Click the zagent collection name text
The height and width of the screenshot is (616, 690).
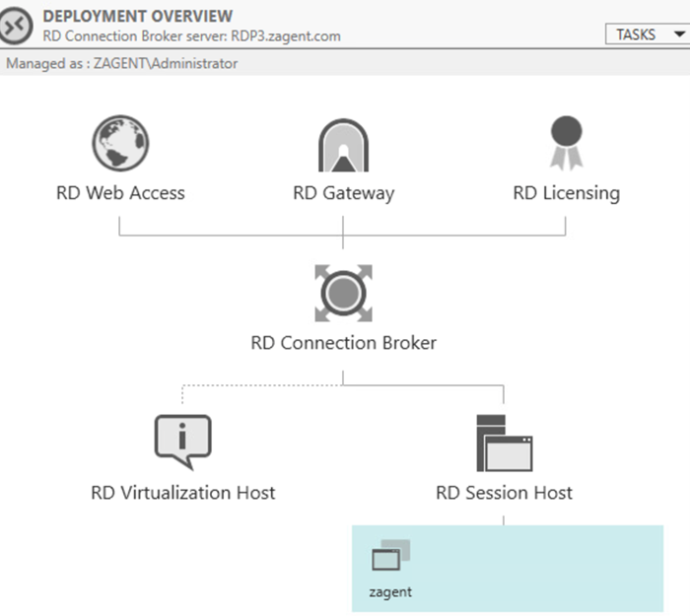390,592
